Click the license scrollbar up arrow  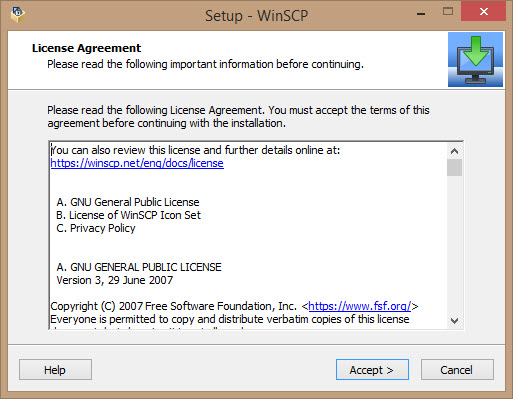454,151
